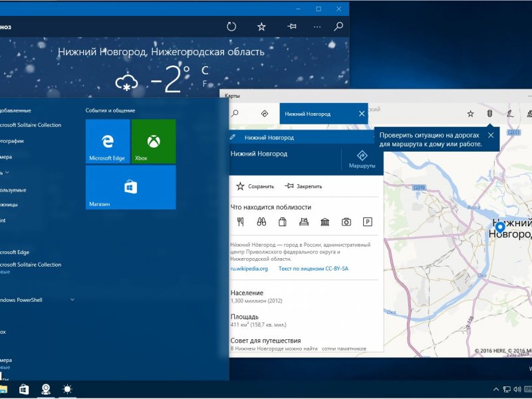Click the 411 км² area value
532x399 pixels.
tap(258, 325)
